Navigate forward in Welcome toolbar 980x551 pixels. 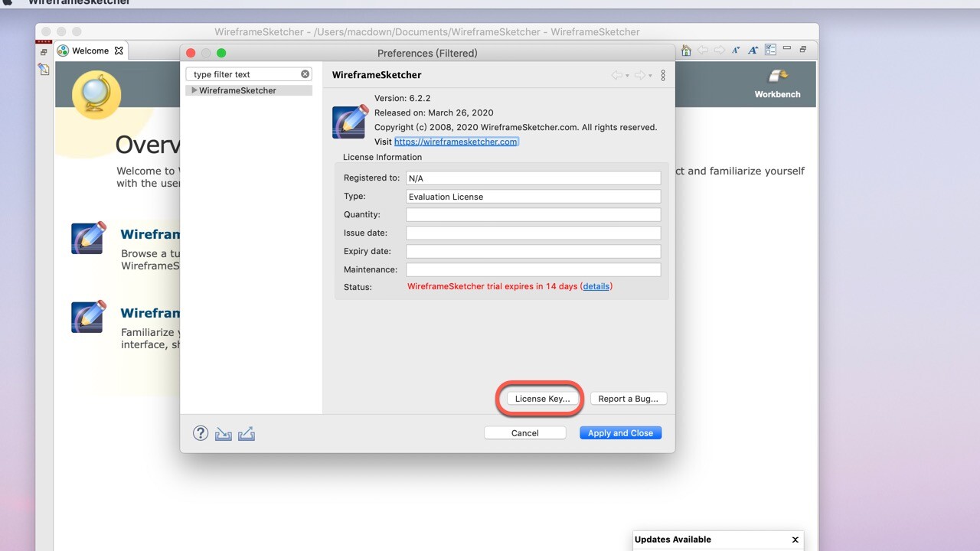[719, 50]
